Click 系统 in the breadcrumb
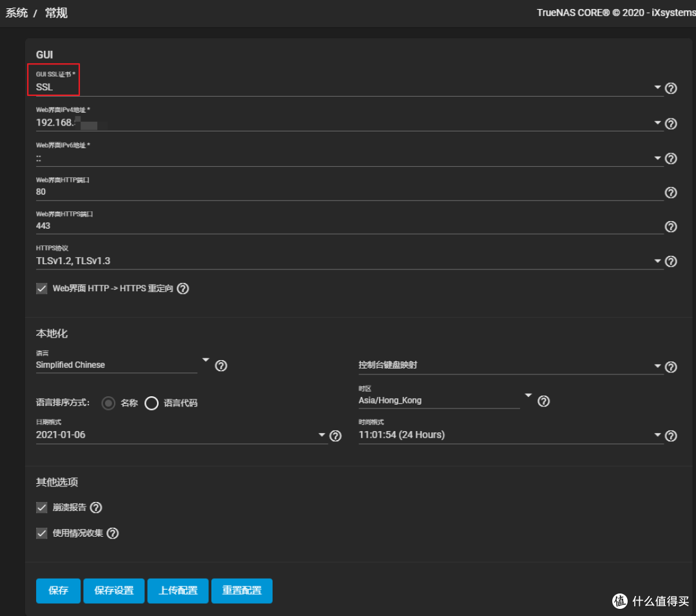Image resolution: width=696 pixels, height=616 pixels. pyautogui.click(x=16, y=12)
